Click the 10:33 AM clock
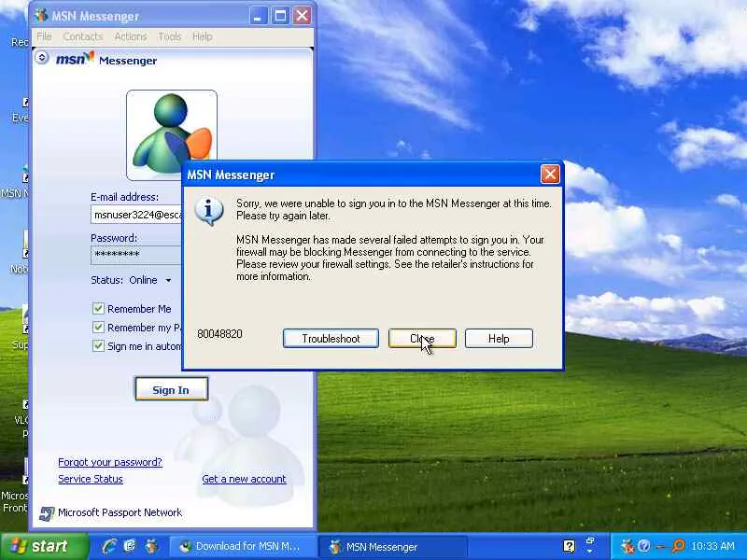This screenshot has height=560, width=747. tap(712, 546)
